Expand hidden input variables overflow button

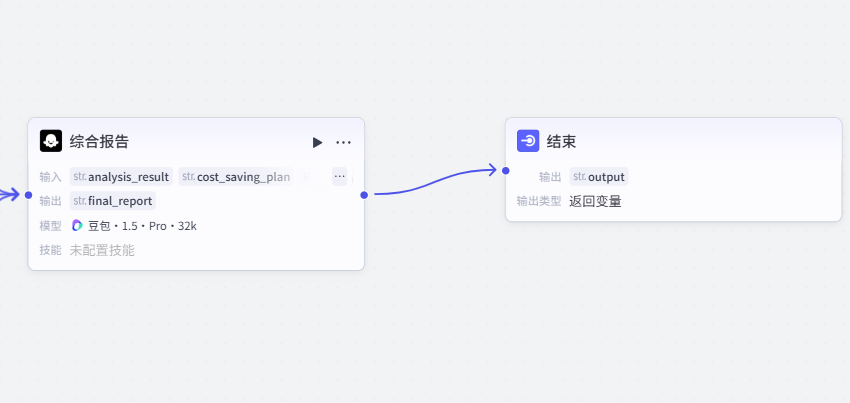[339, 176]
